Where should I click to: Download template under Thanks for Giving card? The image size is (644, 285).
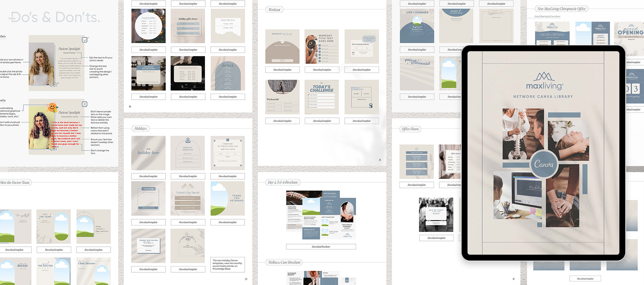tap(148, 269)
